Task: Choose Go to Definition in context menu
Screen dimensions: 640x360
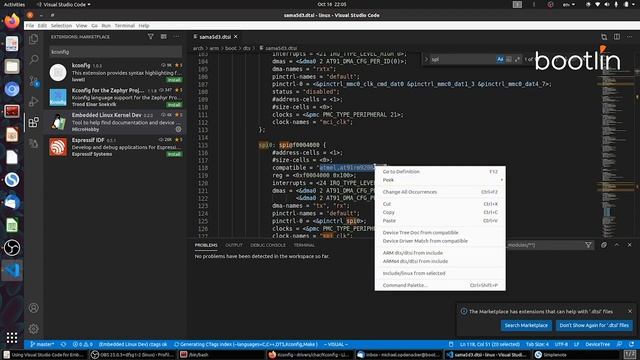Action: click(440, 172)
